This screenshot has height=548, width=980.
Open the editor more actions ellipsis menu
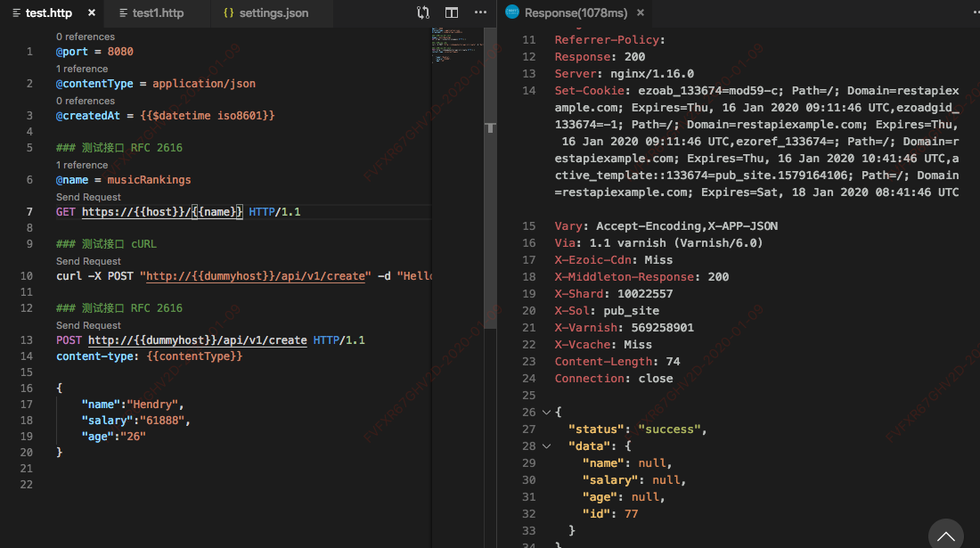481,13
